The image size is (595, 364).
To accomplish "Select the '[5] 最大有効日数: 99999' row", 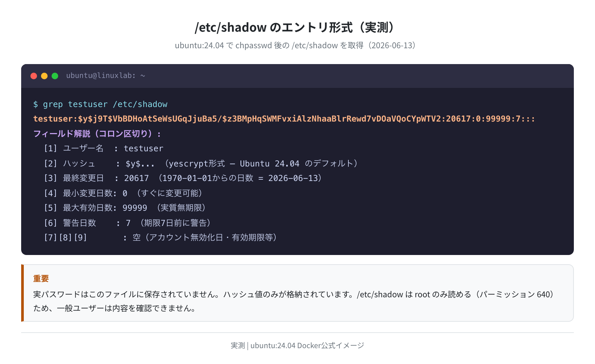I will coord(126,208).
